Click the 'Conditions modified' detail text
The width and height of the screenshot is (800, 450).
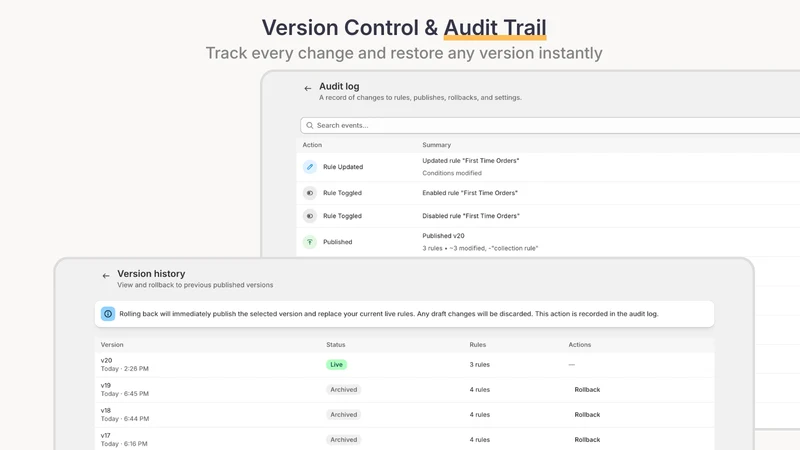(452, 173)
